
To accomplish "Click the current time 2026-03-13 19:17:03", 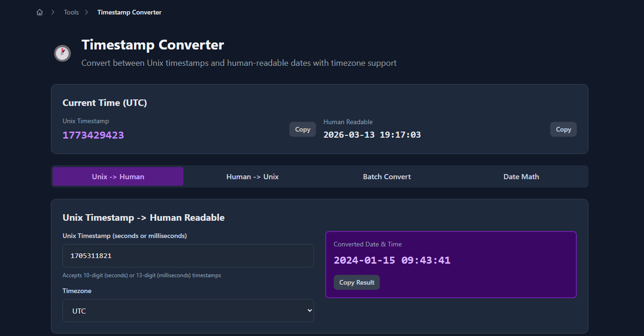I will (372, 135).
